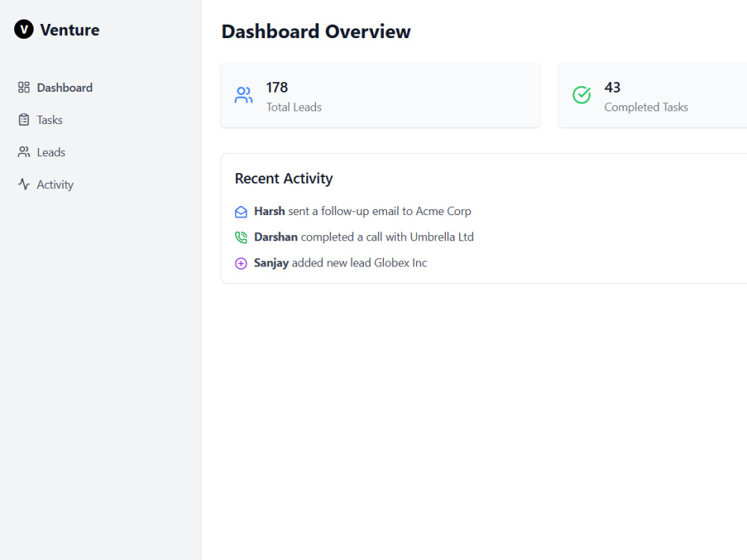Go to the Tasks page

tap(49, 120)
